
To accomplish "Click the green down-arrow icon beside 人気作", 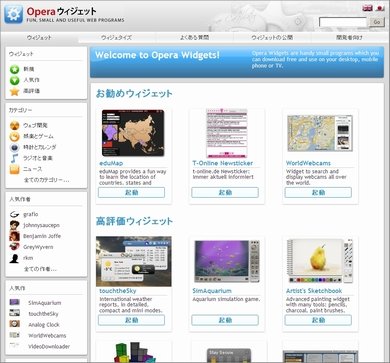I will (x=14, y=80).
